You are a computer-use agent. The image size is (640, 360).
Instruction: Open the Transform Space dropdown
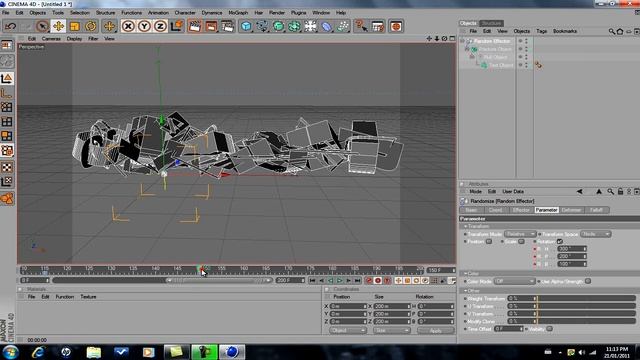coord(596,234)
